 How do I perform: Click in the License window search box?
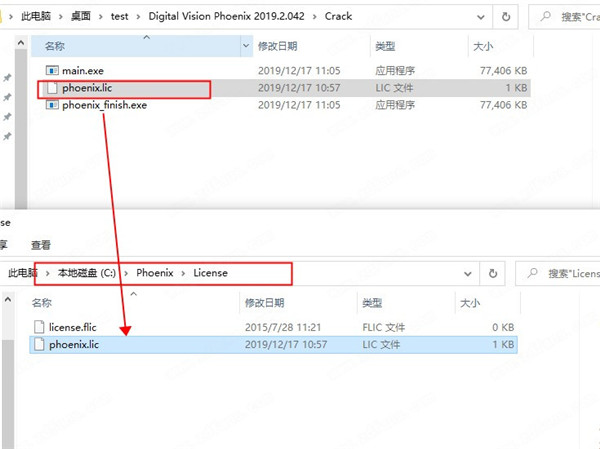[558, 273]
